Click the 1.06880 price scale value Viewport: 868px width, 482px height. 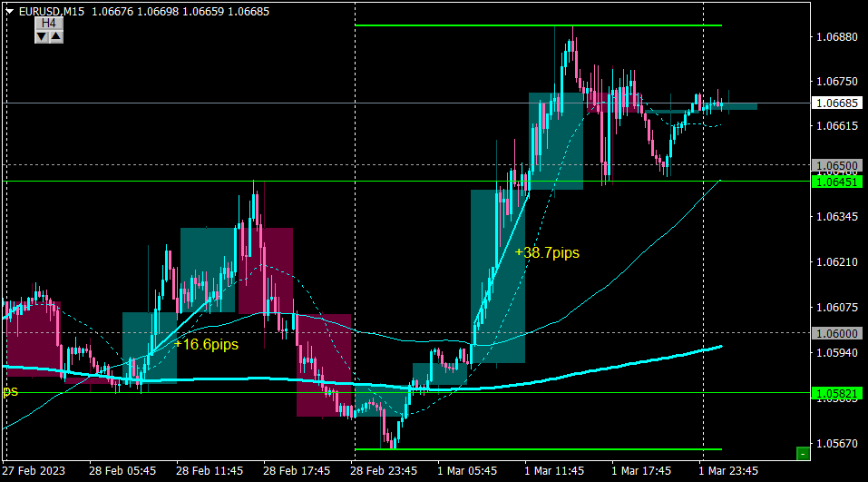[x=837, y=37]
